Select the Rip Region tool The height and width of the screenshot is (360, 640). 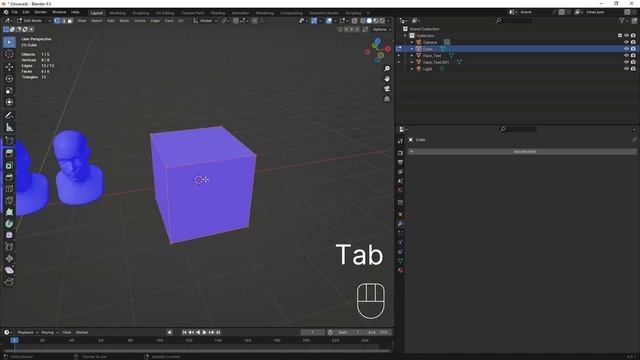click(9, 282)
